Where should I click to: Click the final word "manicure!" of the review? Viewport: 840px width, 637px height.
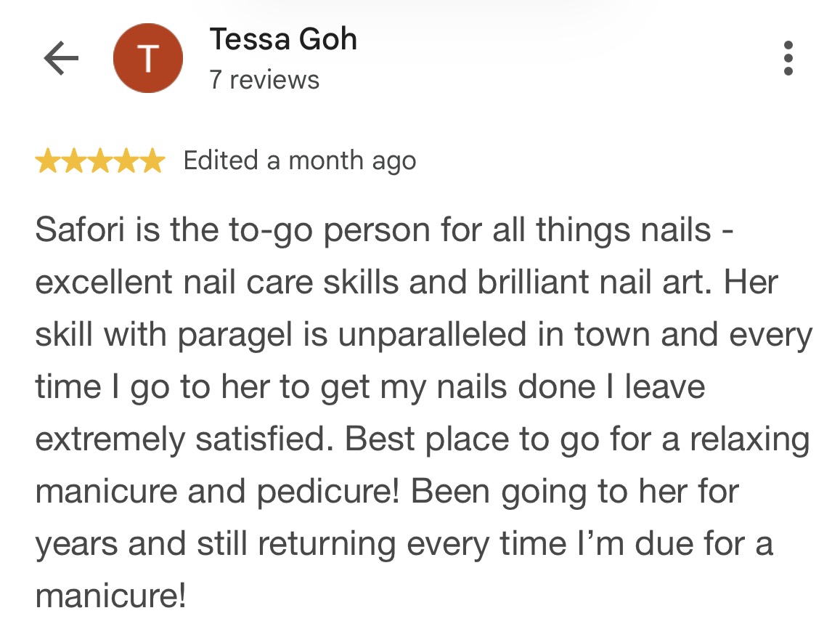110,596
